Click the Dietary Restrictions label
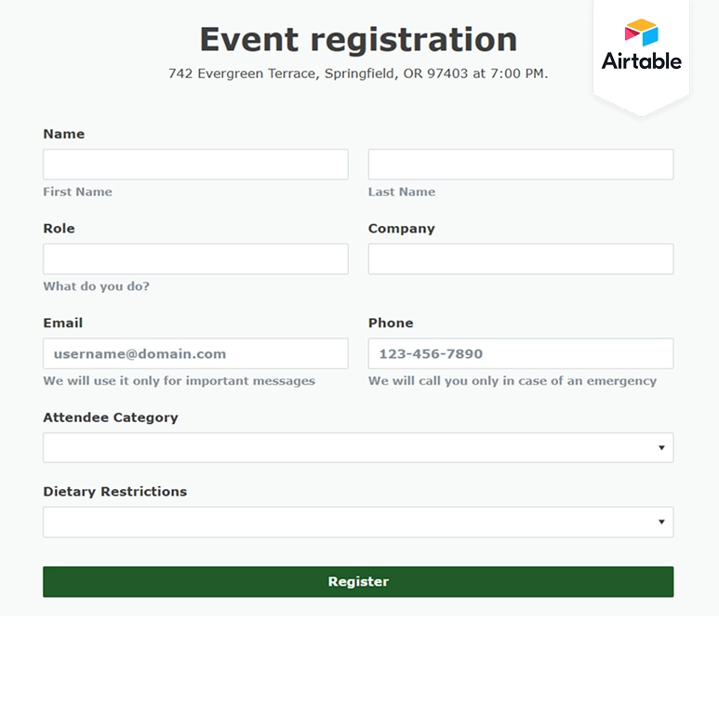 click(x=114, y=492)
